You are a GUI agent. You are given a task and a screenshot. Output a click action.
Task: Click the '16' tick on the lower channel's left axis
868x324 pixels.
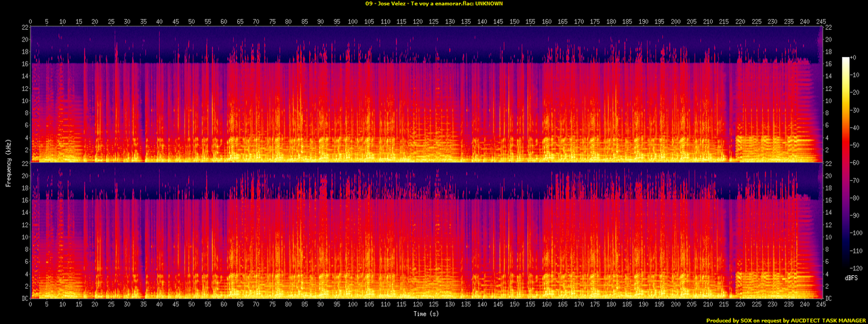click(x=25, y=201)
